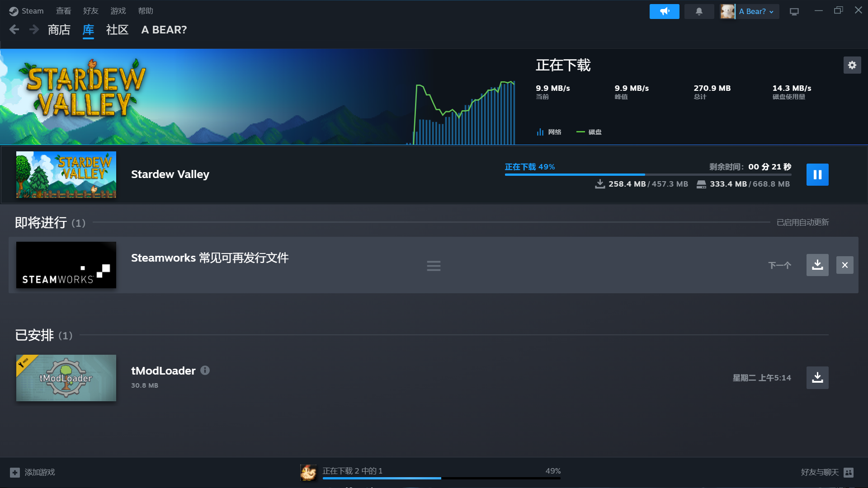Pause the Stardew Valley download
868x488 pixels.
(817, 174)
